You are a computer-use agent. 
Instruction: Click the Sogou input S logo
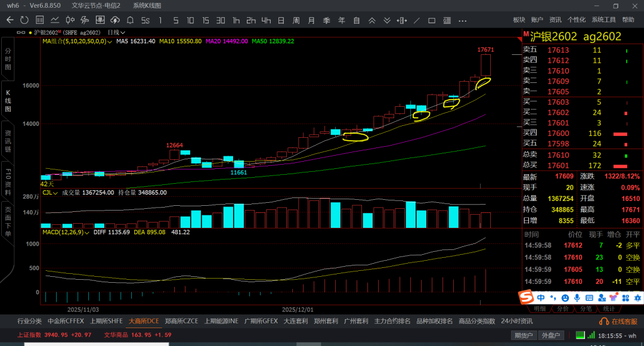[x=526, y=297]
